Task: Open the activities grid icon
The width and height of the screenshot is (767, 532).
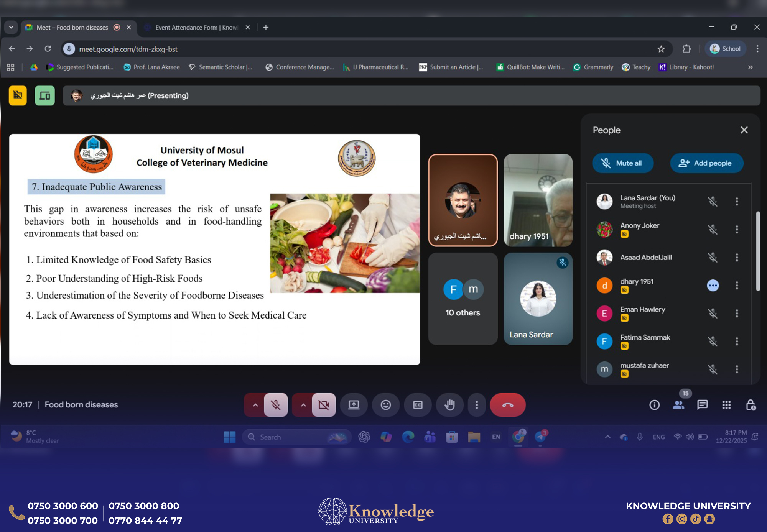Action: 726,405
